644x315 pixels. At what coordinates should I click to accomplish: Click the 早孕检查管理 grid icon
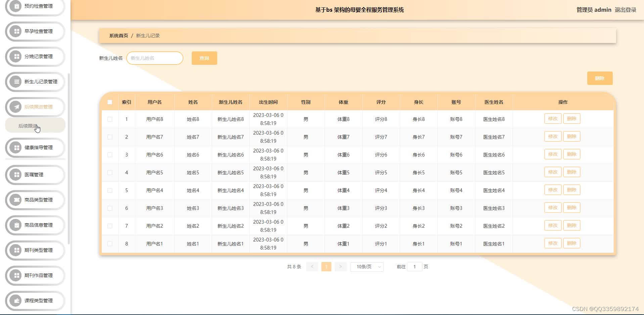pos(16,31)
